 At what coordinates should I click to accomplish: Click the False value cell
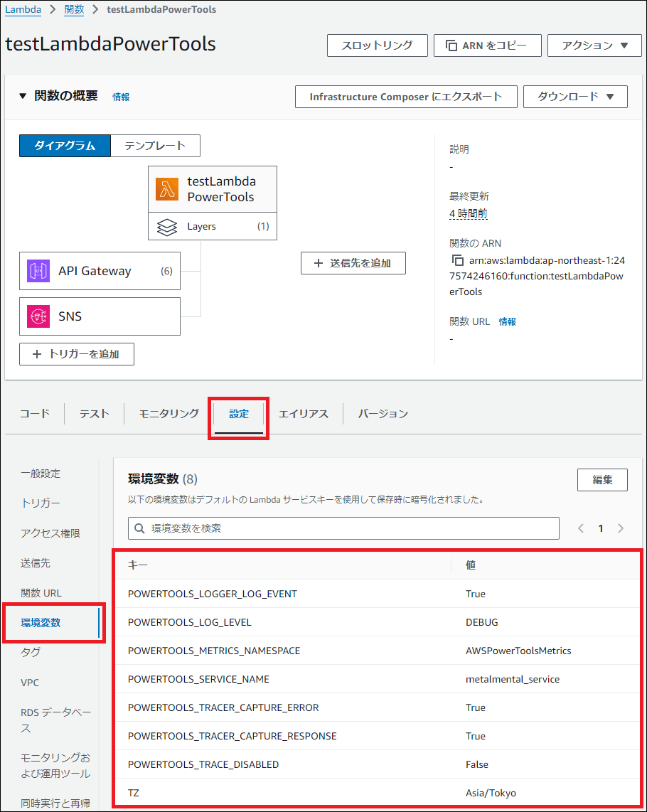pos(477,765)
